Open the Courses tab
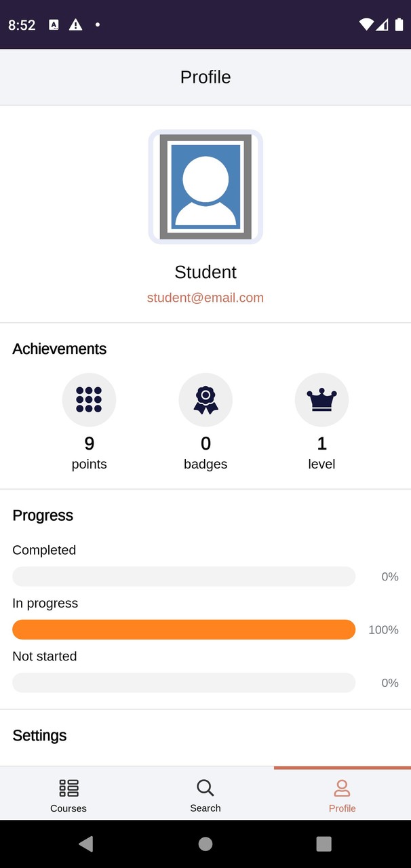The height and width of the screenshot is (868, 411). tap(68, 795)
